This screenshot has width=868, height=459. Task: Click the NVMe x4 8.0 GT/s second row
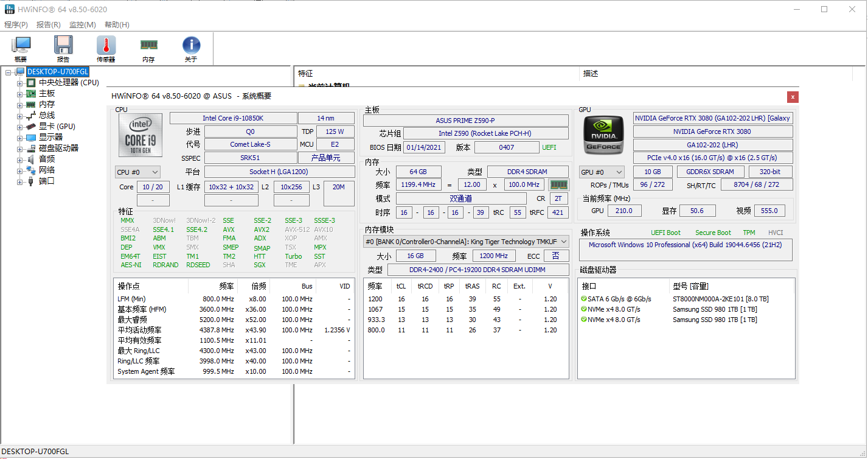pos(686,320)
